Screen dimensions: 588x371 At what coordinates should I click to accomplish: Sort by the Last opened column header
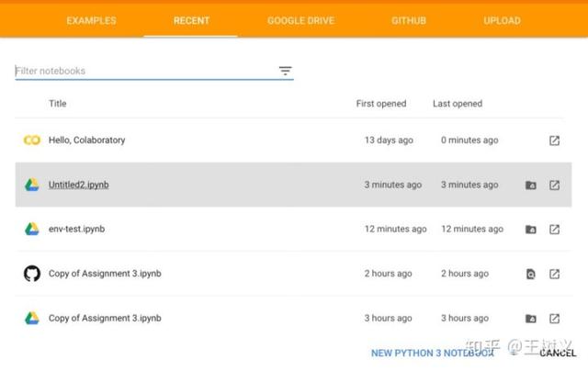tap(458, 104)
